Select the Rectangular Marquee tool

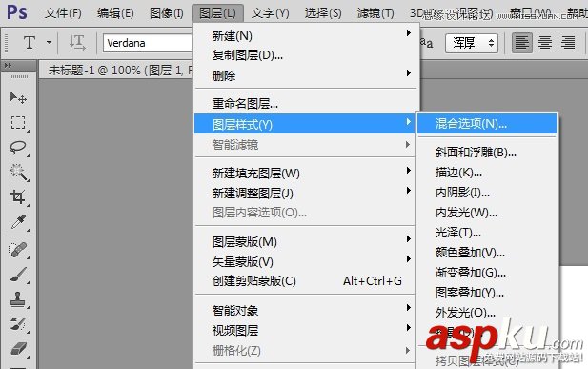(x=17, y=123)
